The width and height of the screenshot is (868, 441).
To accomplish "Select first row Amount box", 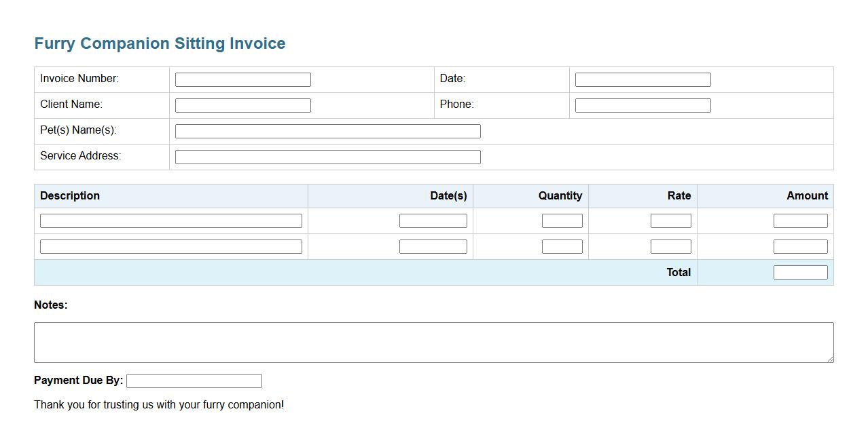I will (x=800, y=221).
